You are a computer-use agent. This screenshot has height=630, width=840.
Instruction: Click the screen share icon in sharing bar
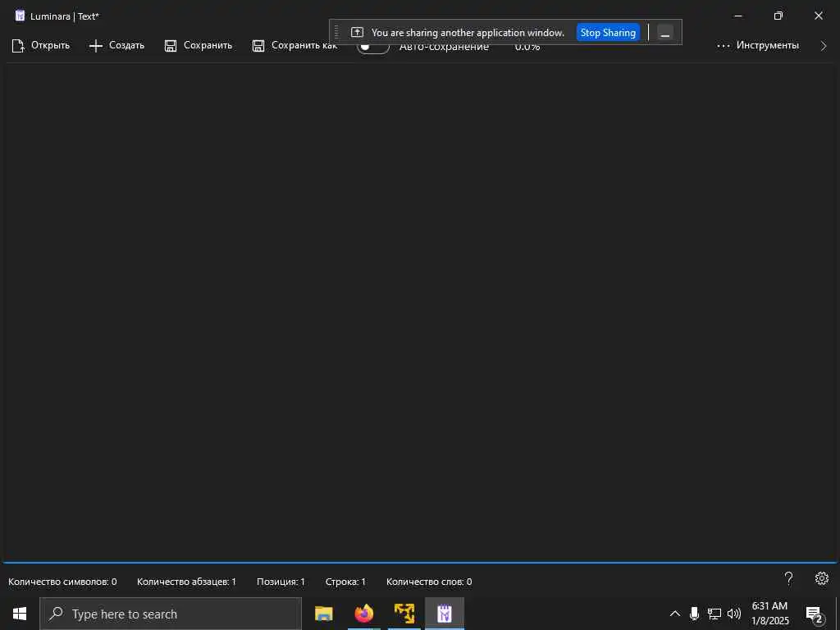point(357,33)
